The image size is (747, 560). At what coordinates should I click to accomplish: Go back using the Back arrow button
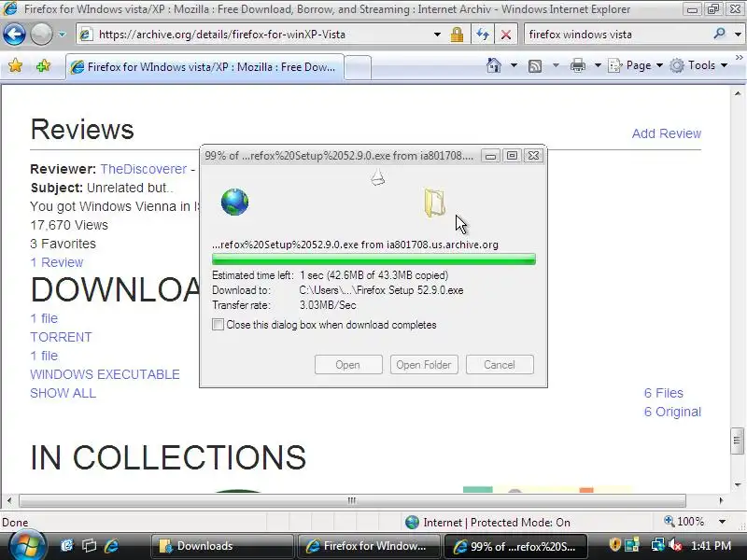coord(14,35)
